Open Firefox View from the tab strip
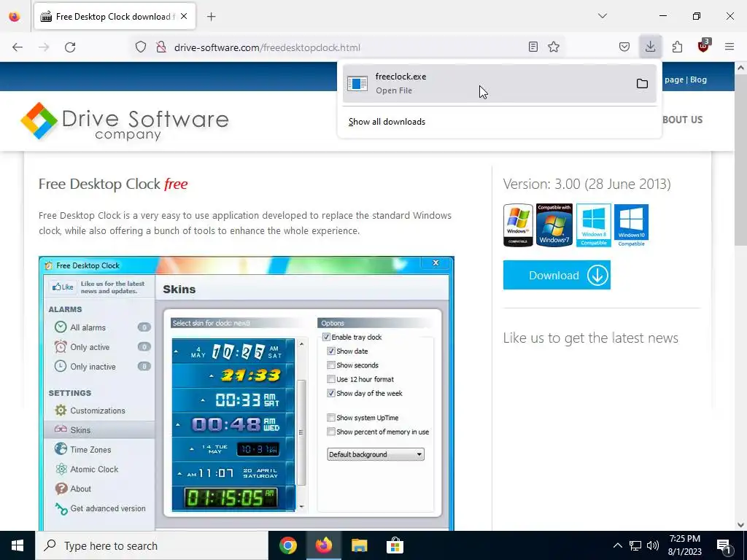The image size is (747, 560). 15,16
